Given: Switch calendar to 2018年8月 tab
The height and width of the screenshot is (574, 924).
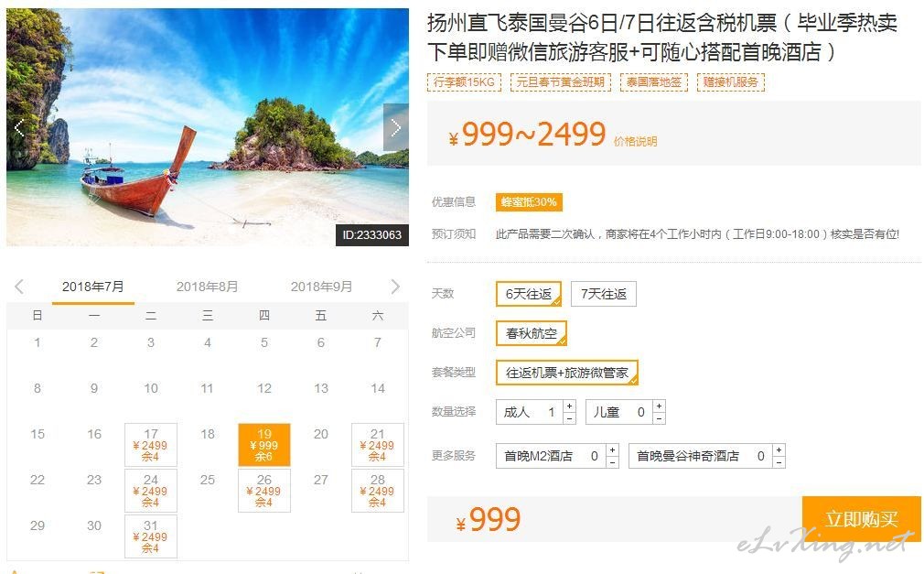Looking at the screenshot, I should tap(208, 287).
